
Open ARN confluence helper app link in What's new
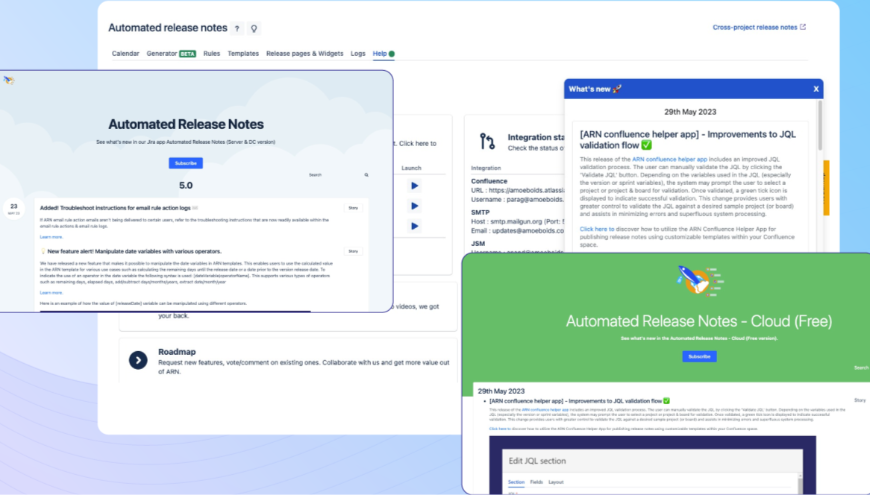point(669,159)
